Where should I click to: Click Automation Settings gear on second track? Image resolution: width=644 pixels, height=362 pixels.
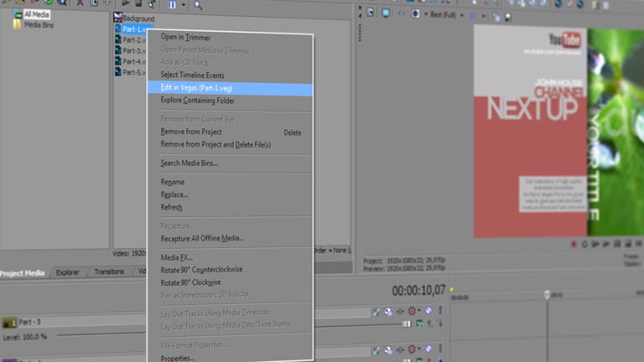pos(412,349)
